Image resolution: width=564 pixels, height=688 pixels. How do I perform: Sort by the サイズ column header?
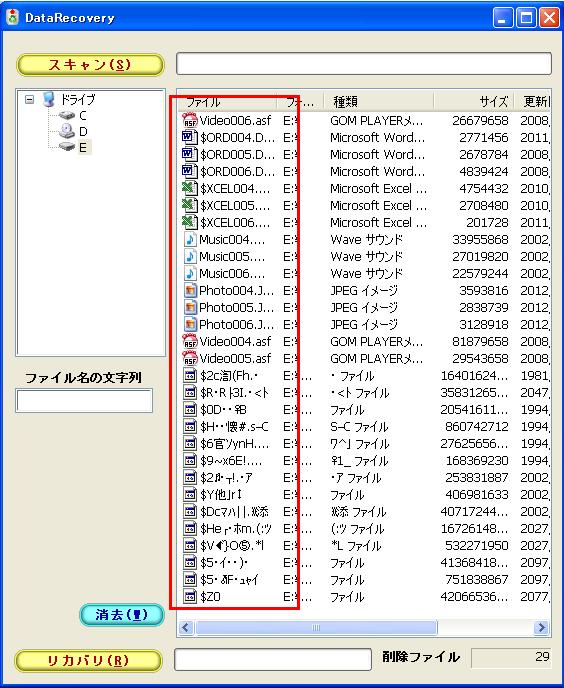(474, 102)
